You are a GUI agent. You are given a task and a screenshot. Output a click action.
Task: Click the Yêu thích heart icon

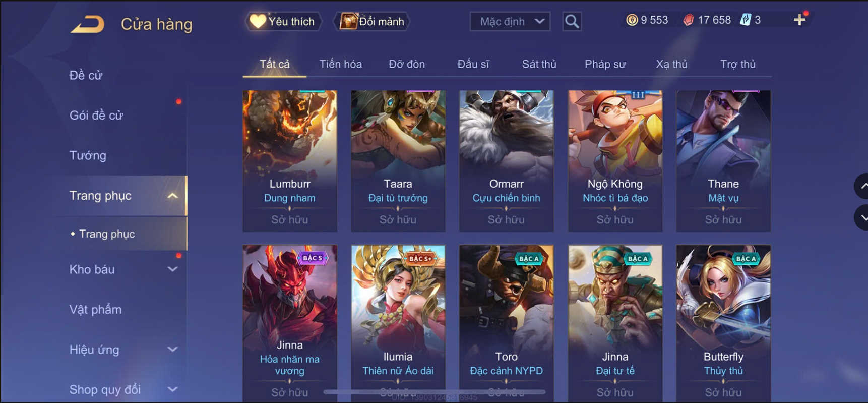258,21
